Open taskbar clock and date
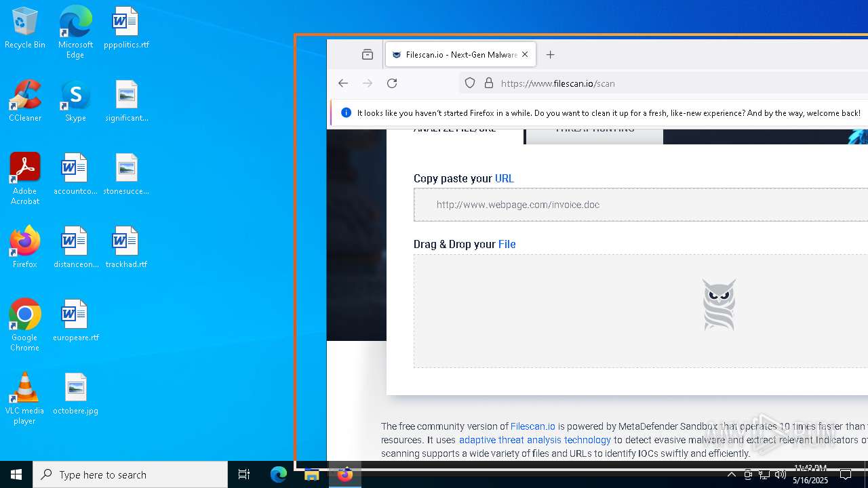 810,474
